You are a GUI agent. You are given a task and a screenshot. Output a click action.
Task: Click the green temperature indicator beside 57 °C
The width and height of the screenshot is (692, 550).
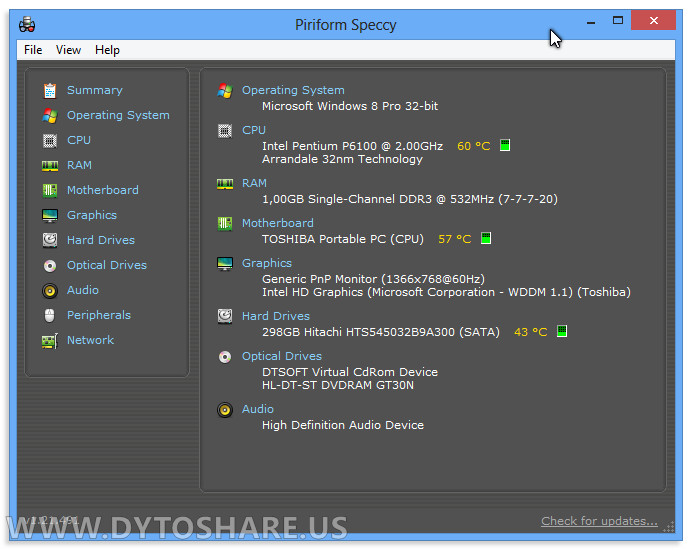coord(486,238)
